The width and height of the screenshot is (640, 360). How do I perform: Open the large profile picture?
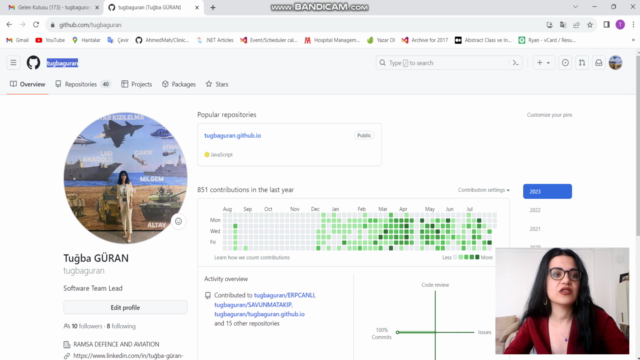pos(125,178)
